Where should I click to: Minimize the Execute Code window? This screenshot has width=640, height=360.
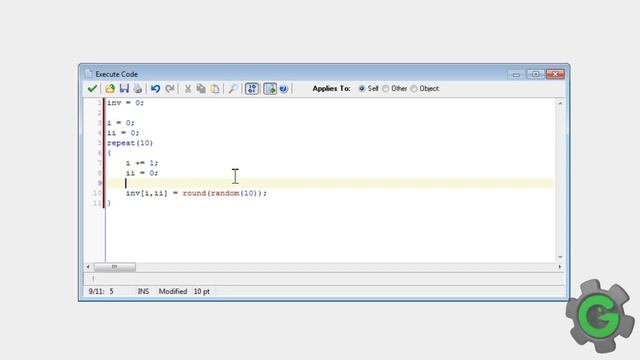click(516, 74)
